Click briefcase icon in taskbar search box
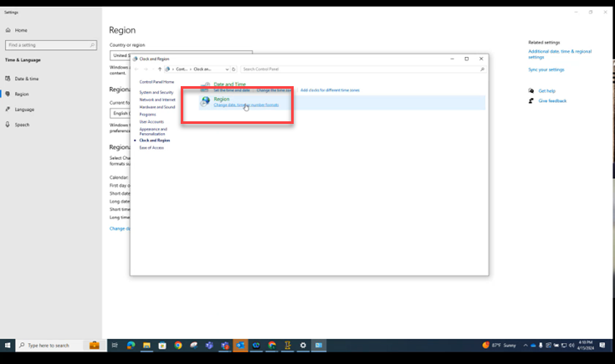Screen dimensions: 615x364 point(94,345)
